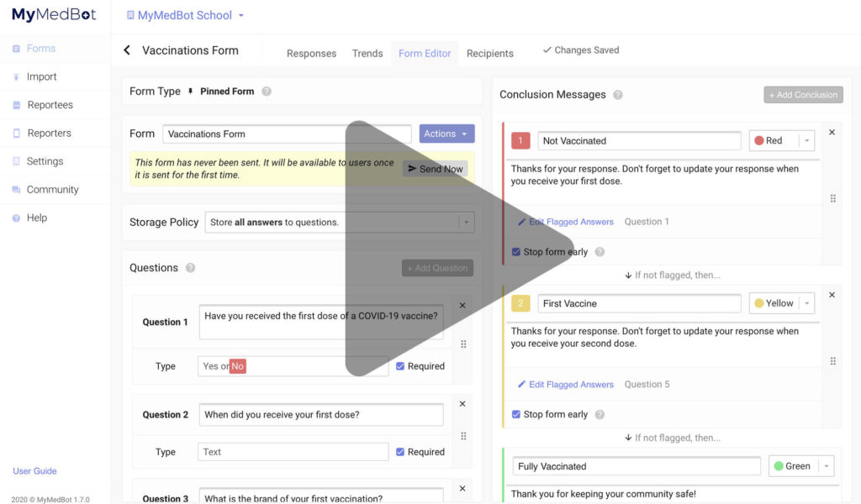861x504 pixels.
Task: Edit the Question 2 text field
Action: pos(321,415)
